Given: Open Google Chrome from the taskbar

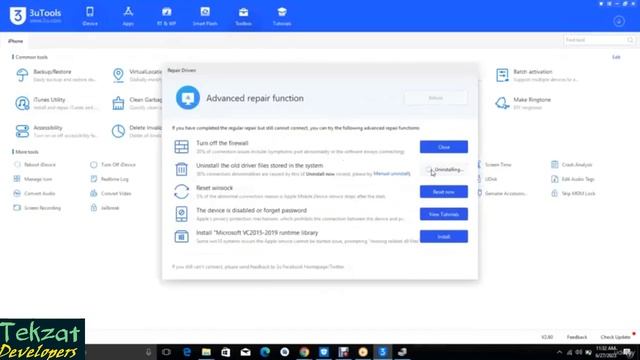Looking at the screenshot, I should [x=304, y=352].
